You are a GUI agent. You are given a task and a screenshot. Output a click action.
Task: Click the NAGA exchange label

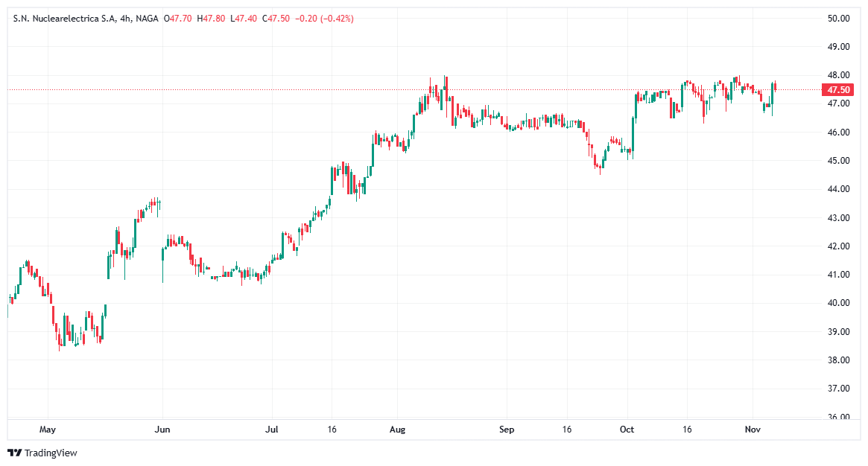click(x=147, y=19)
